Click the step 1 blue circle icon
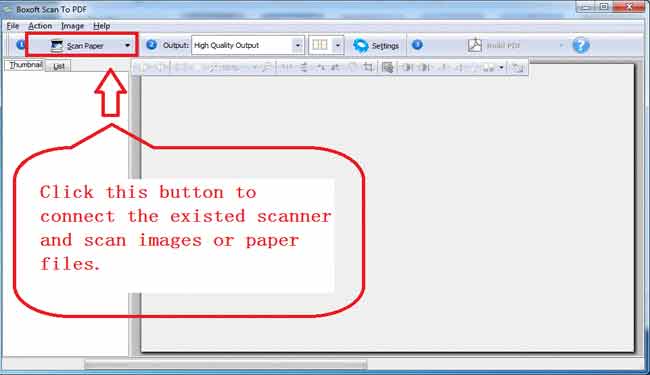This screenshot has width=650, height=375. click(20, 45)
